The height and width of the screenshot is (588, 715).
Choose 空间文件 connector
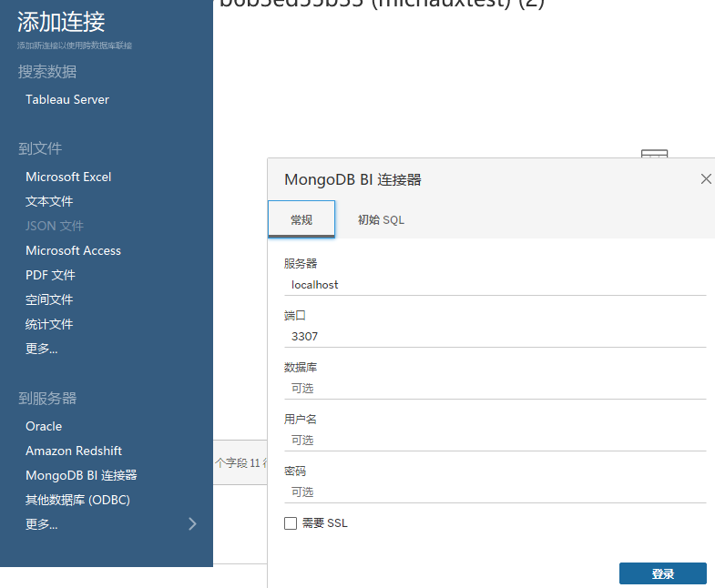(49, 300)
